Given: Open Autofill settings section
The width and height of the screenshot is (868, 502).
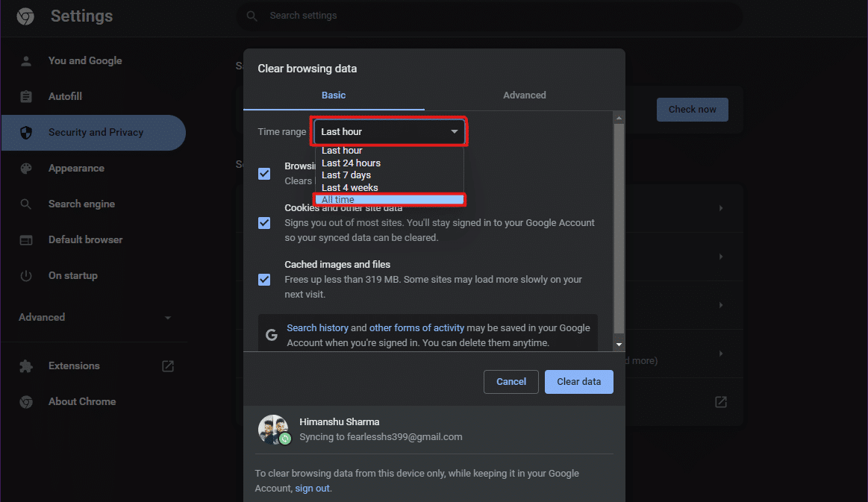Looking at the screenshot, I should (94, 96).
